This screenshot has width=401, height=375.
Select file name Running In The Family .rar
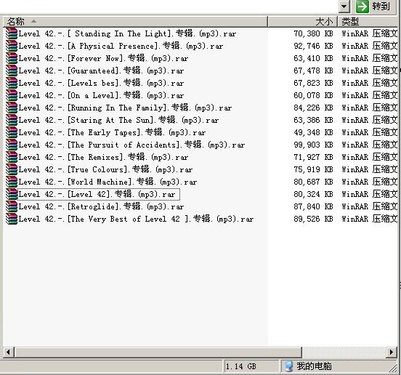[x=125, y=108]
